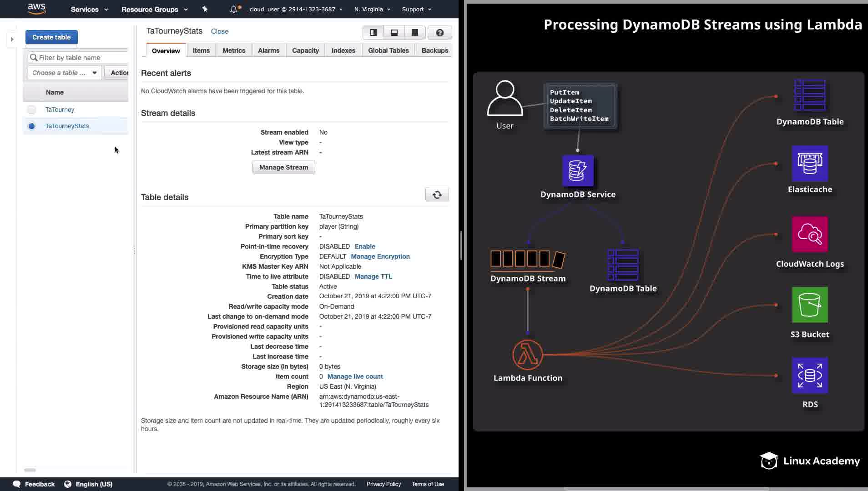This screenshot has height=491, width=868.
Task: Switch to the Items tab
Action: [201, 50]
